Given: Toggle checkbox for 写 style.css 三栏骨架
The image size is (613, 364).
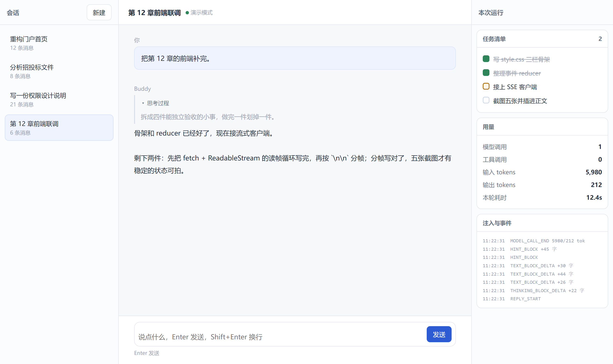Looking at the screenshot, I should pyautogui.click(x=486, y=59).
